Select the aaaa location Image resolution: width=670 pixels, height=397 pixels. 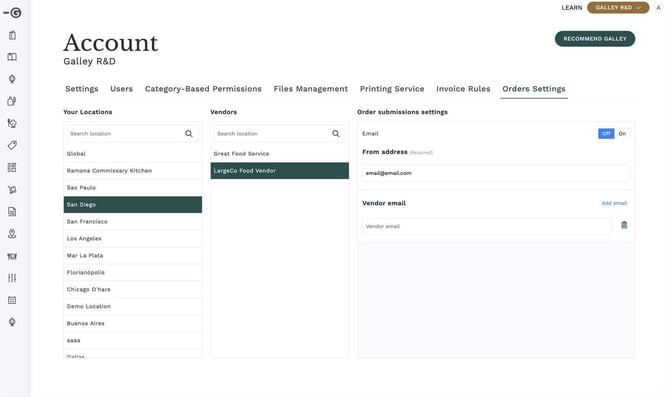(x=132, y=341)
